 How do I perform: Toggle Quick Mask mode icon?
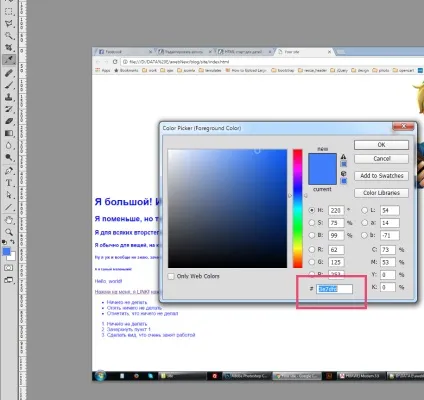[9, 268]
